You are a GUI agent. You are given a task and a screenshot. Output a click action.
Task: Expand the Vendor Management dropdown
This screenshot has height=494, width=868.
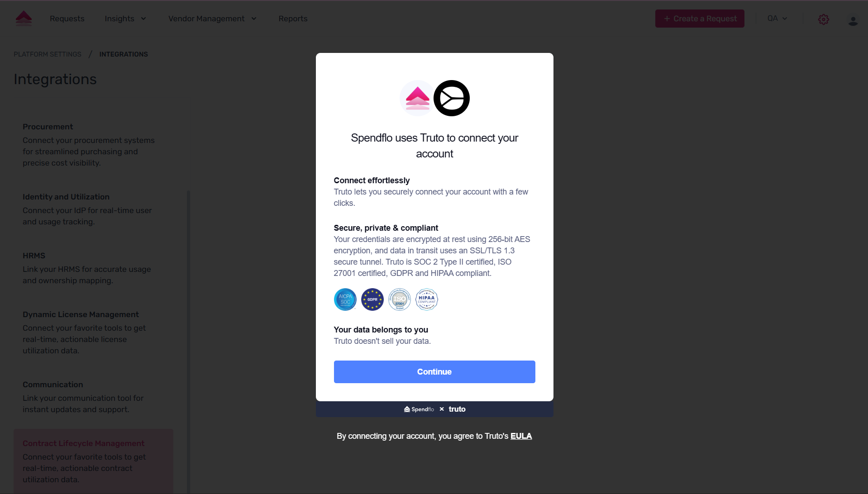pos(212,19)
